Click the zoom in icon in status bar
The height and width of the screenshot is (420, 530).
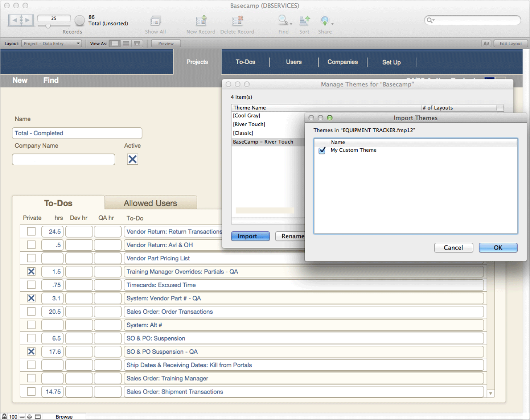pos(29,417)
